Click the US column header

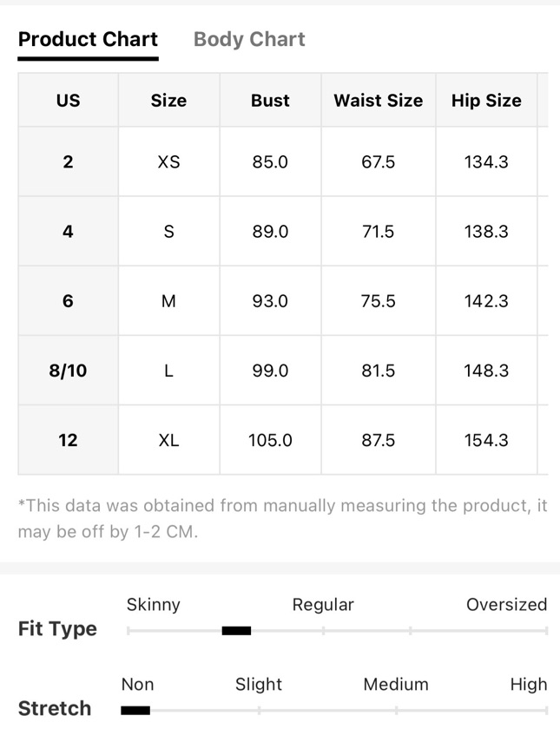pos(68,101)
